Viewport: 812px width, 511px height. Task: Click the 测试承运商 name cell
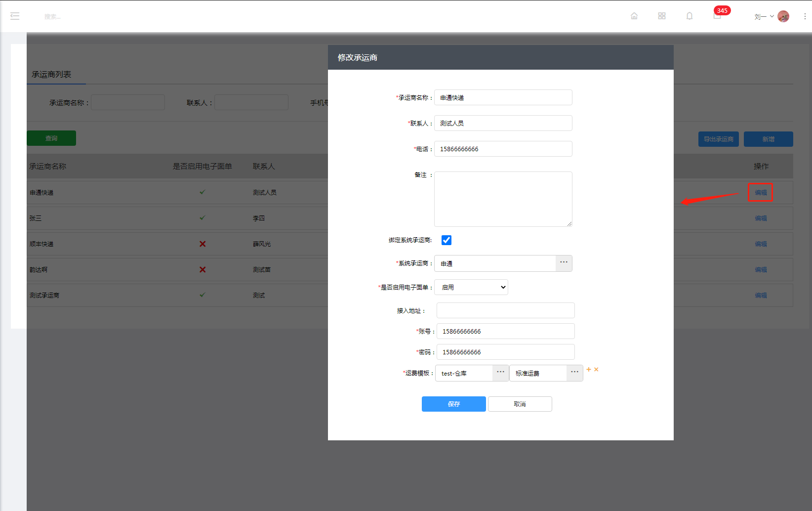tap(44, 295)
